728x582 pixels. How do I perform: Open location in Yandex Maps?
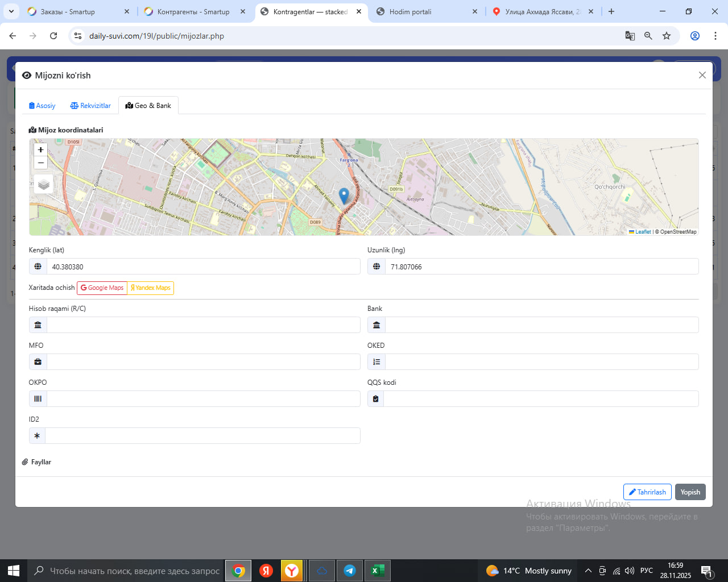click(x=151, y=288)
